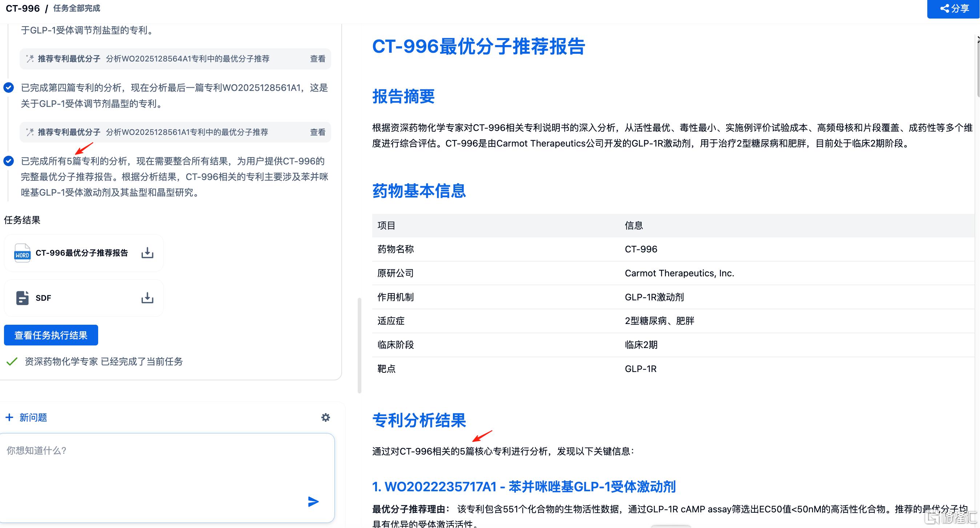Click the Carmot Therapeutics, Inc. table cell

[x=679, y=273]
